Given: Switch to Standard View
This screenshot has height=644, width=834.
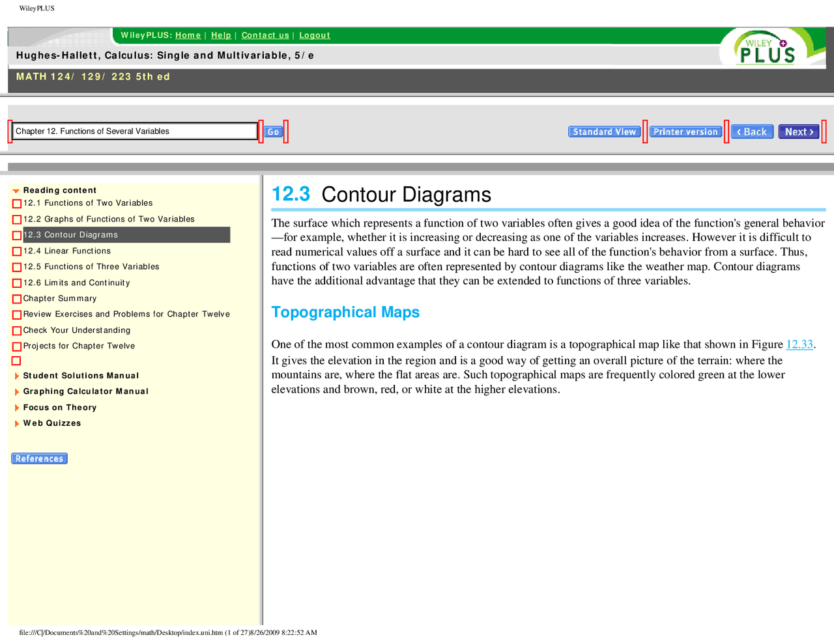Looking at the screenshot, I should (604, 132).
